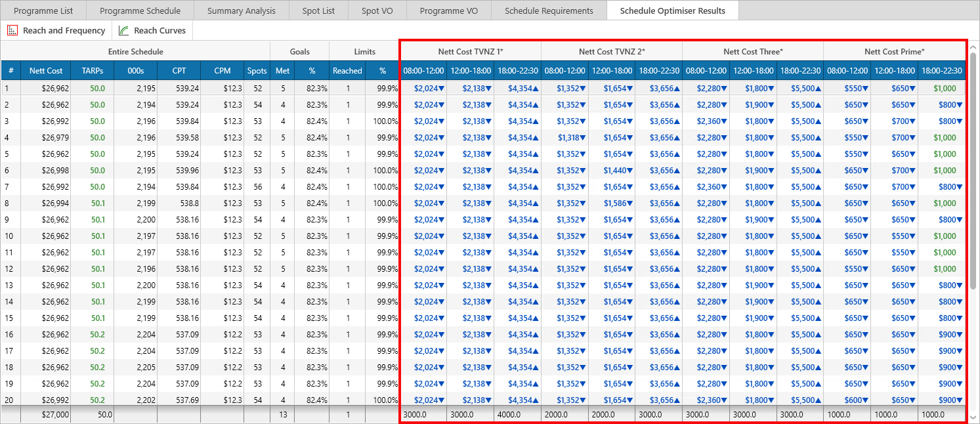Image resolution: width=980 pixels, height=424 pixels.
Task: Click the 000s column header
Action: pos(135,71)
